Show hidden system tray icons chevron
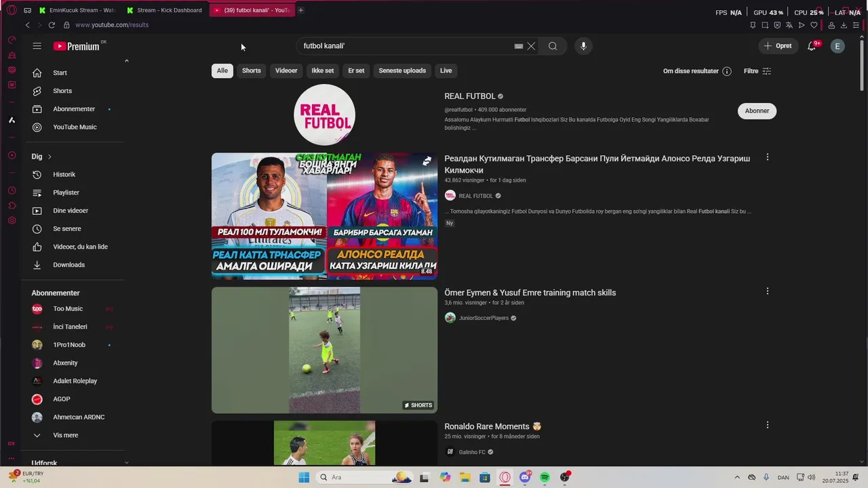This screenshot has width=868, height=488. point(737,477)
